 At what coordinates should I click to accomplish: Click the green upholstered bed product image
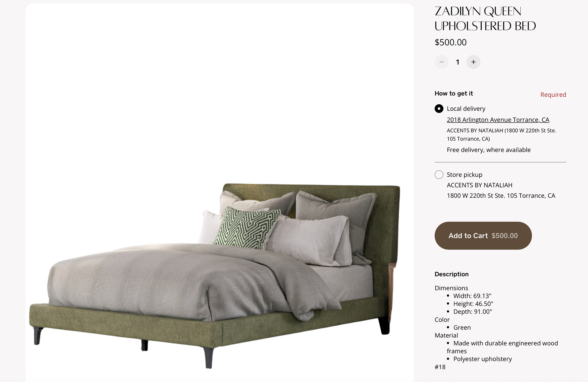[x=214, y=275]
